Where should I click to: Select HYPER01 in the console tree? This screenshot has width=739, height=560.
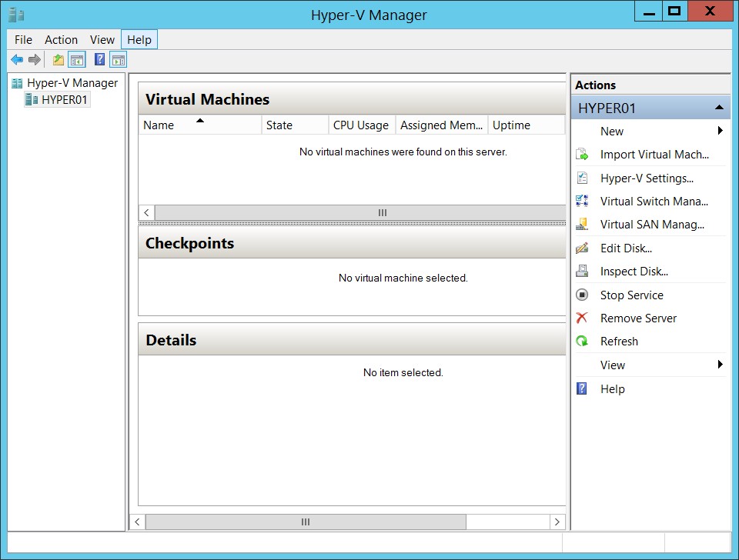(64, 99)
